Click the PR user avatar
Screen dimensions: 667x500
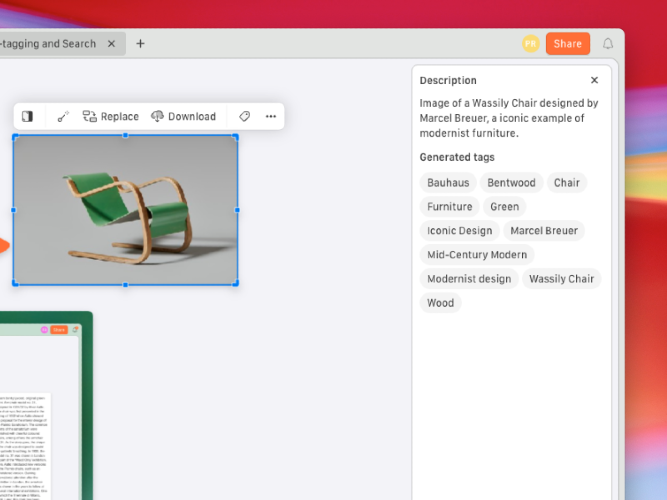530,43
